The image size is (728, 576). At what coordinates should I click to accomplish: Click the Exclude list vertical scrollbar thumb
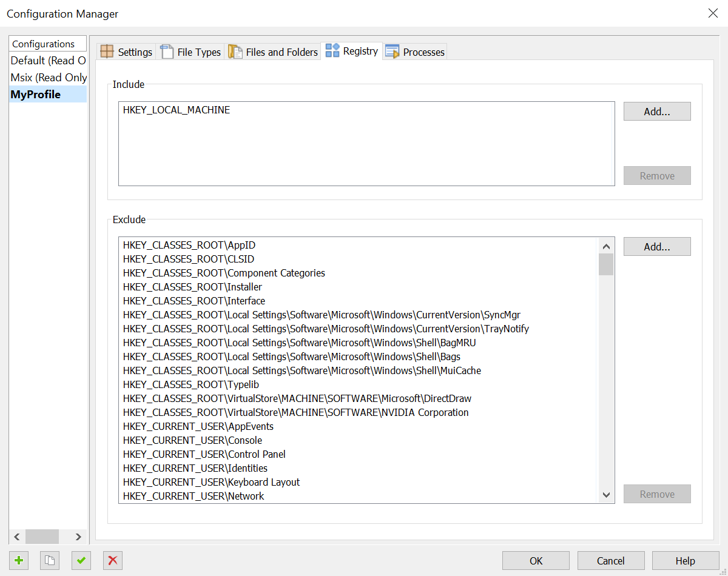click(606, 264)
